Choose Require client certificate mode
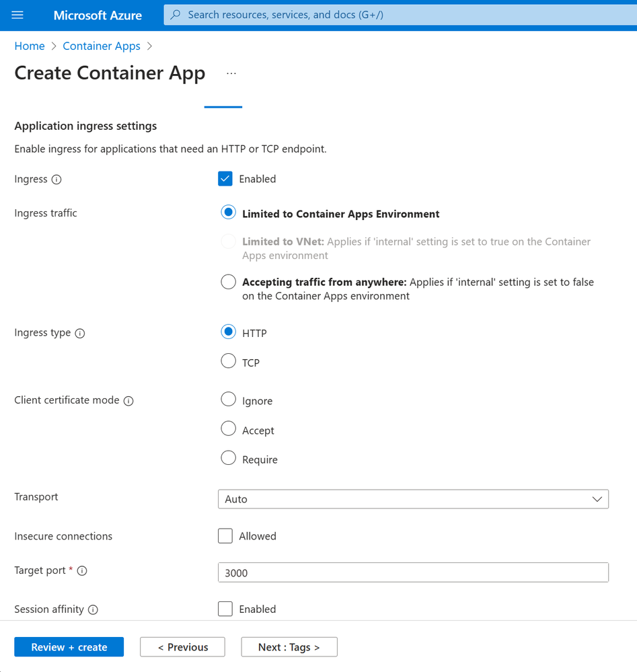Screen dimensions: 637x672 pos(229,459)
